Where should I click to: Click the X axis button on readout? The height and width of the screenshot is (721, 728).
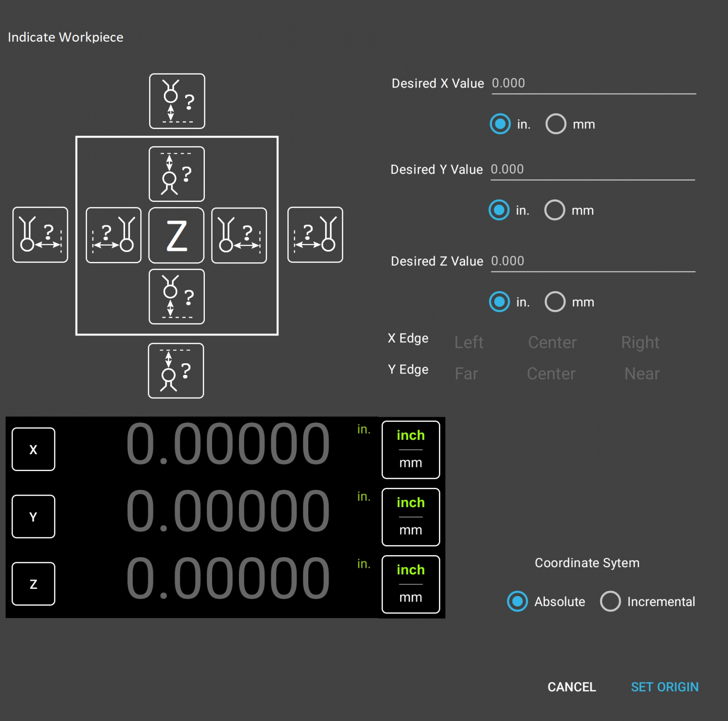(33, 449)
